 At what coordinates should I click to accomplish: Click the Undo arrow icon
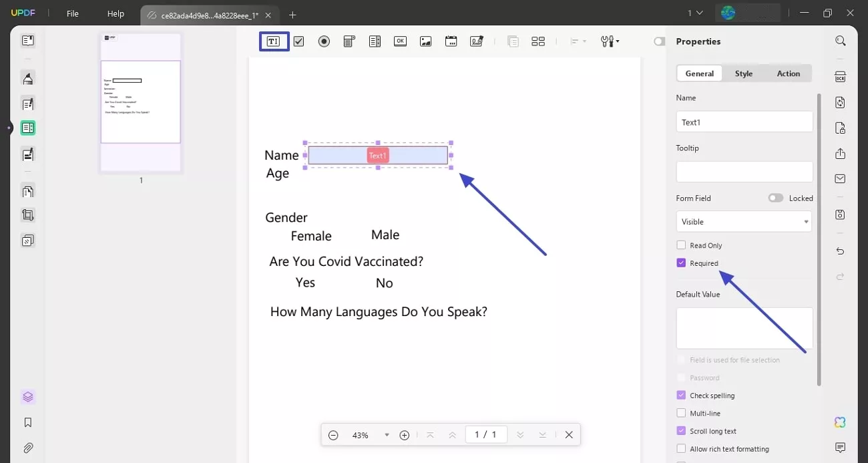click(840, 251)
